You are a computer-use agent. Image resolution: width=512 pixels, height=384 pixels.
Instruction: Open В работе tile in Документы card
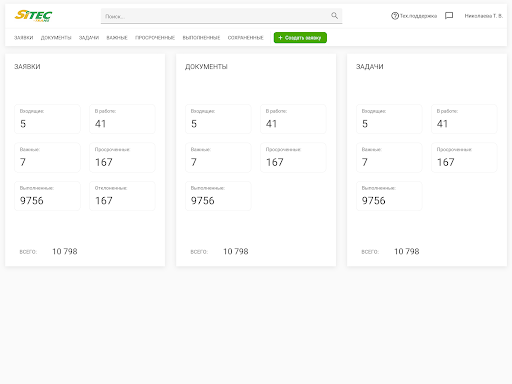[x=293, y=119]
